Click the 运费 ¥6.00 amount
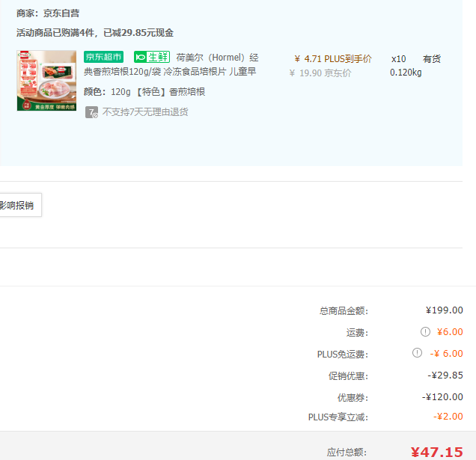The width and height of the screenshot is (476, 460). click(450, 331)
